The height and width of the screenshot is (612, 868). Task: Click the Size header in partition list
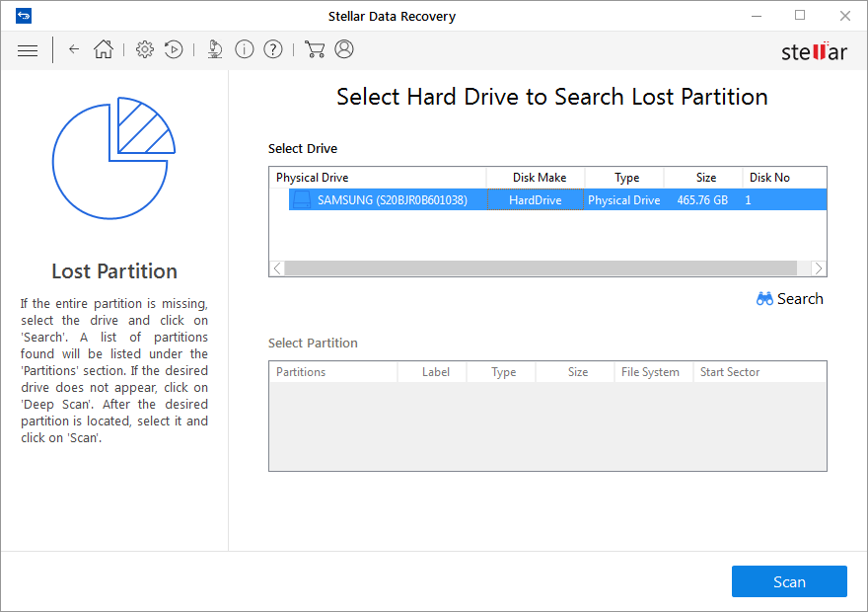[x=577, y=372]
